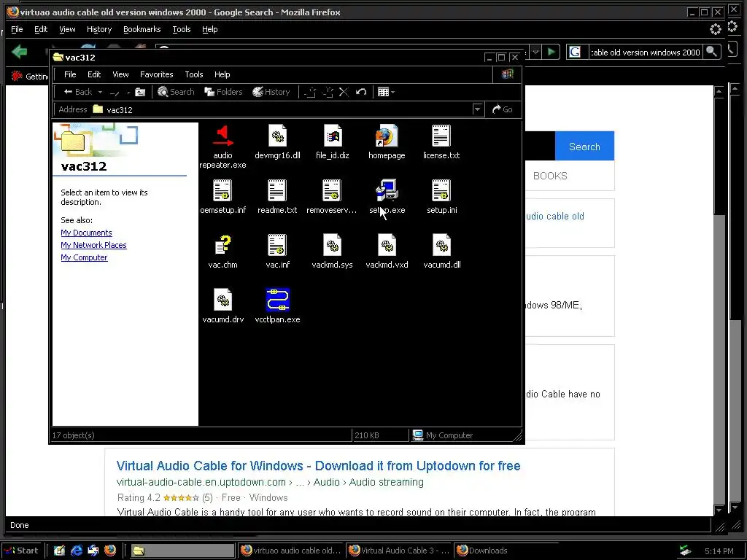The height and width of the screenshot is (560, 747).
Task: Click the Delete toolbar icon in Explorer
Action: point(344,92)
